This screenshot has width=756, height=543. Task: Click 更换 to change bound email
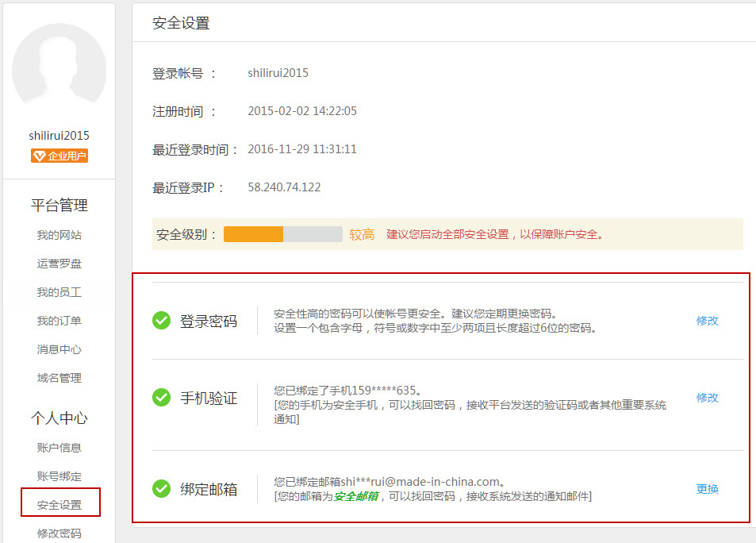[x=706, y=488]
